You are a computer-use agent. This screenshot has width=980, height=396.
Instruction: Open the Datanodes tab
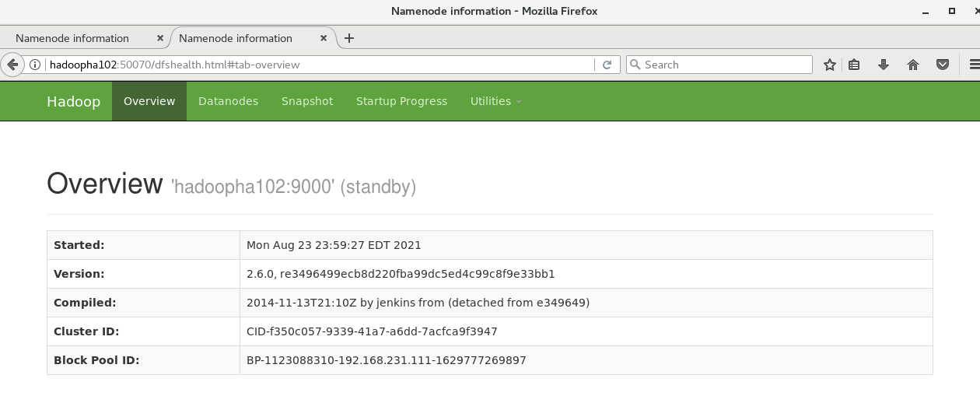point(228,101)
